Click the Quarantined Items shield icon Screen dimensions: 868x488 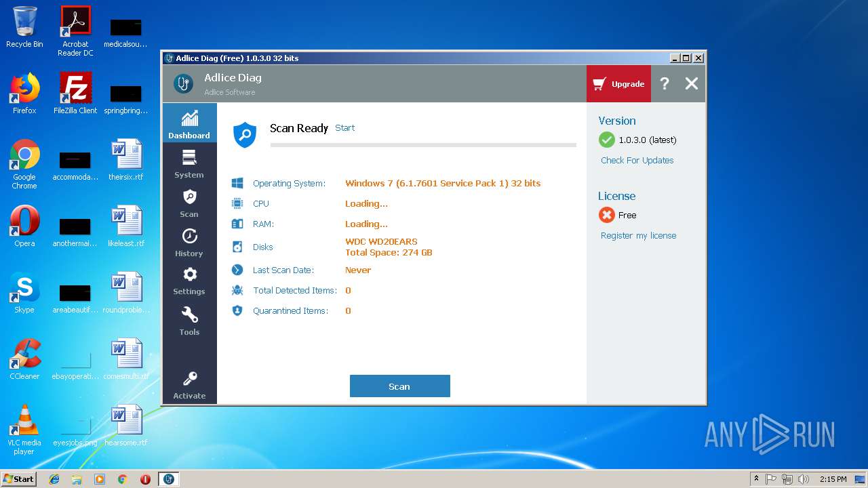tap(237, 310)
